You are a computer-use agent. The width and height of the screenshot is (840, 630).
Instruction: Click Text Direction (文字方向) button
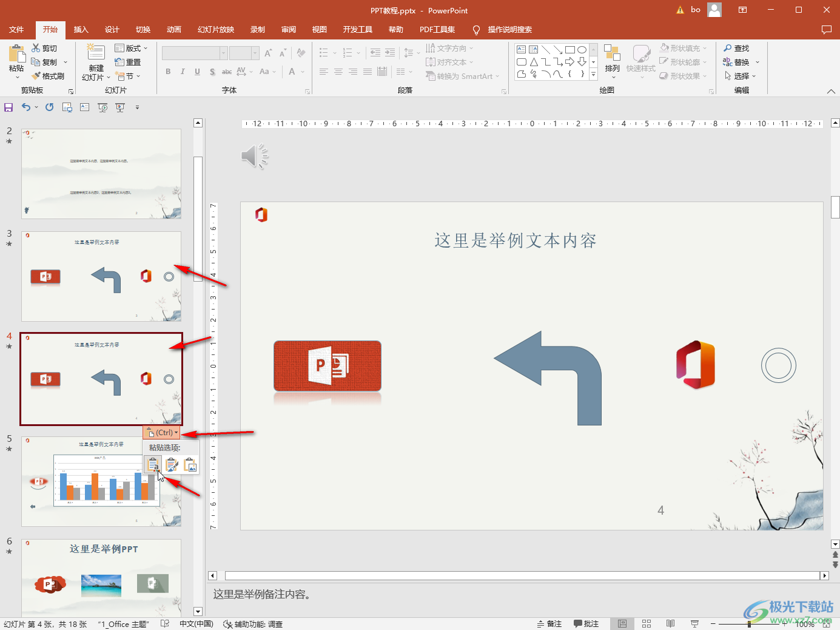point(449,48)
